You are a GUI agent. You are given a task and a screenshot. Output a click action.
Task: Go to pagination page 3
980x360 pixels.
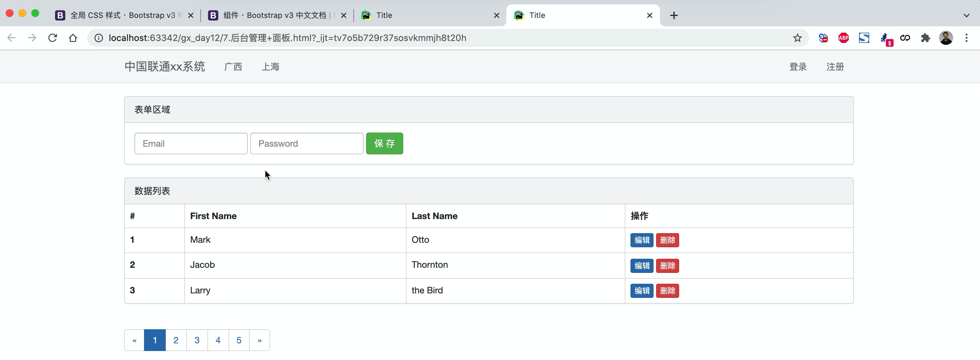(197, 340)
